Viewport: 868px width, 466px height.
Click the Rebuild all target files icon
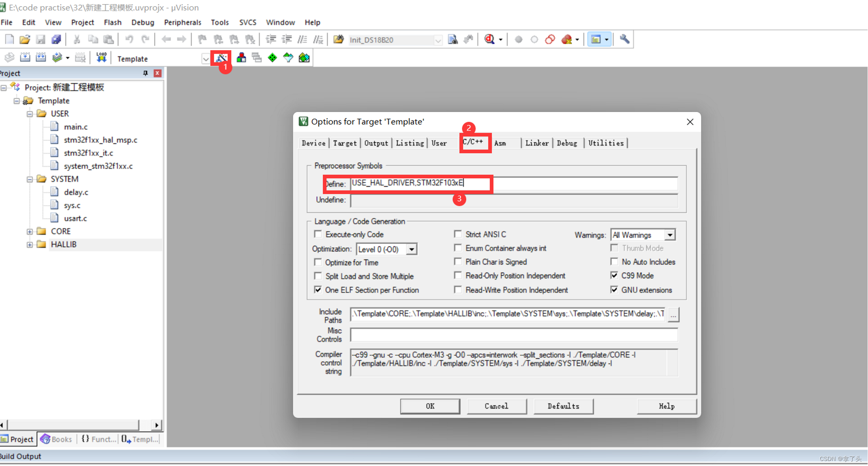click(x=41, y=58)
